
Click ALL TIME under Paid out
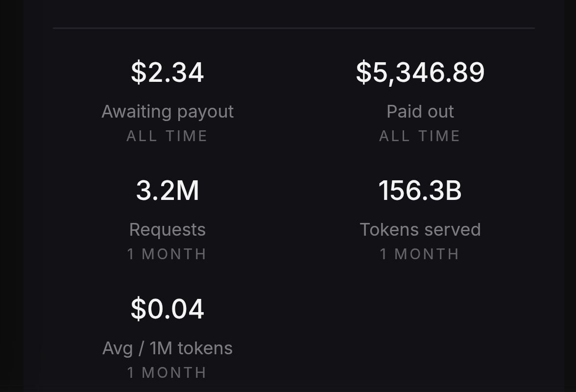click(420, 136)
